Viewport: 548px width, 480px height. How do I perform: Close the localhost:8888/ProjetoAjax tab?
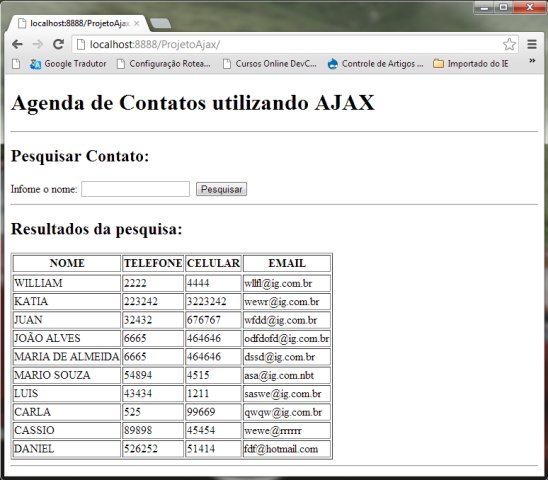tap(137, 23)
